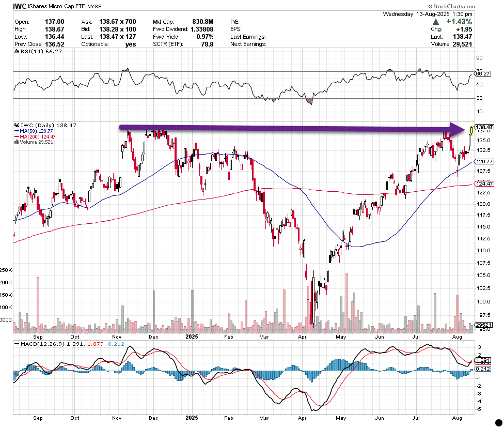
Task: Click the 250K volume axis label
Action: 6,270
